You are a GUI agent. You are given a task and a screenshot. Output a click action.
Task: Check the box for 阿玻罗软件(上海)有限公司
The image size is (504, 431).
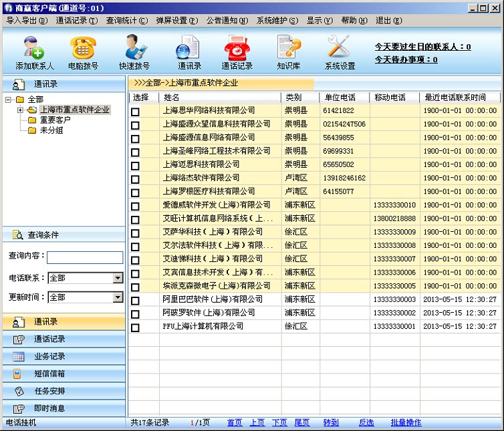[x=135, y=314]
